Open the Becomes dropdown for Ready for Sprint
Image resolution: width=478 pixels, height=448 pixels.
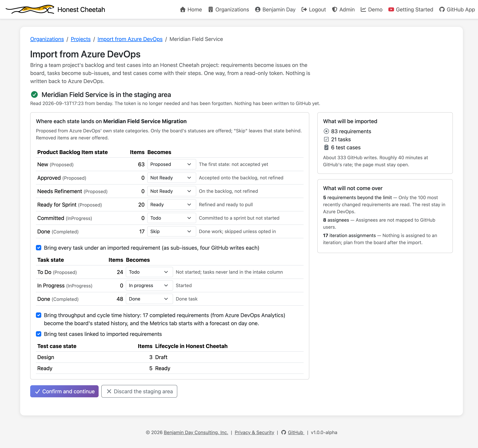pyautogui.click(x=171, y=205)
